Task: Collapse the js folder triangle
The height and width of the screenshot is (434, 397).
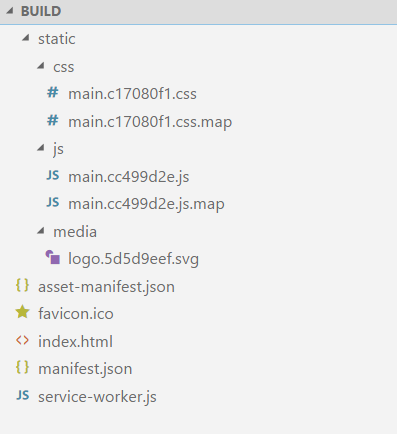Action: pyautogui.click(x=40, y=148)
